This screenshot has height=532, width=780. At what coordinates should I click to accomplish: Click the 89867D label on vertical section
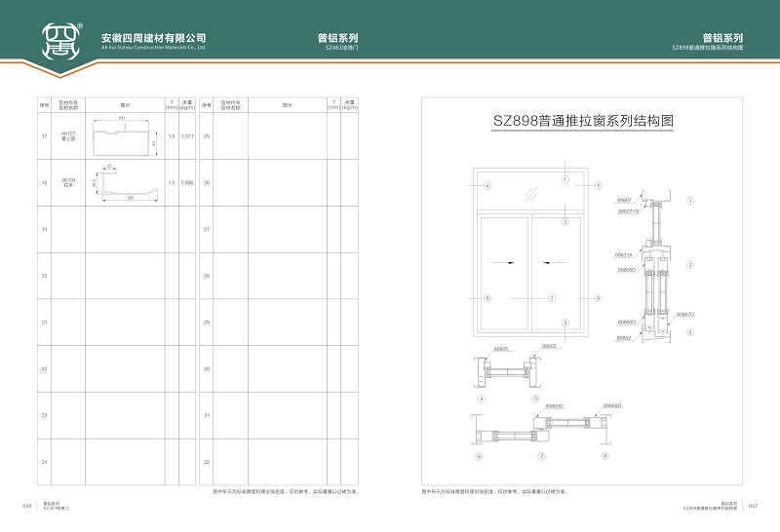[x=684, y=314]
